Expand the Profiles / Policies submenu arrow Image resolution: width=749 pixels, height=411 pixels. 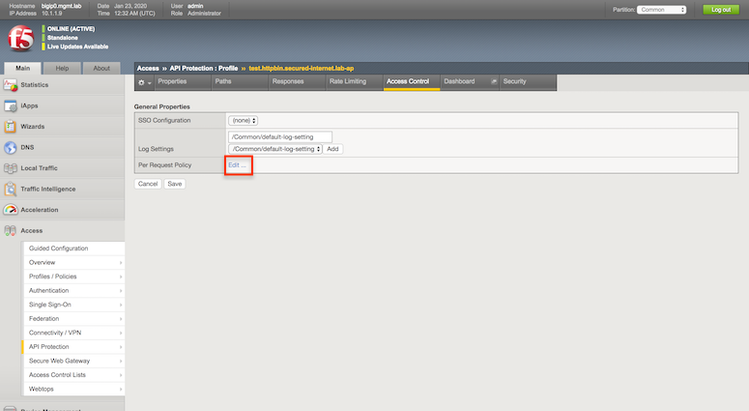click(121, 277)
